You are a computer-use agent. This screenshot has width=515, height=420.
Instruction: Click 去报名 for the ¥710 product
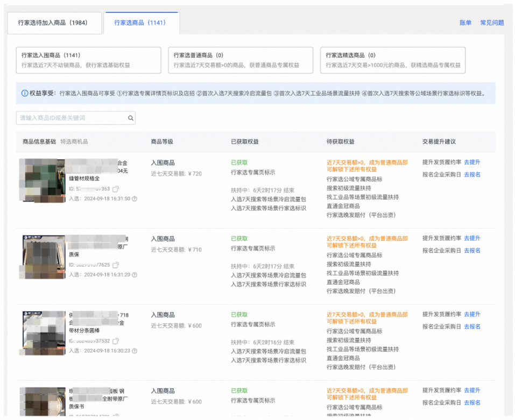coord(472,251)
